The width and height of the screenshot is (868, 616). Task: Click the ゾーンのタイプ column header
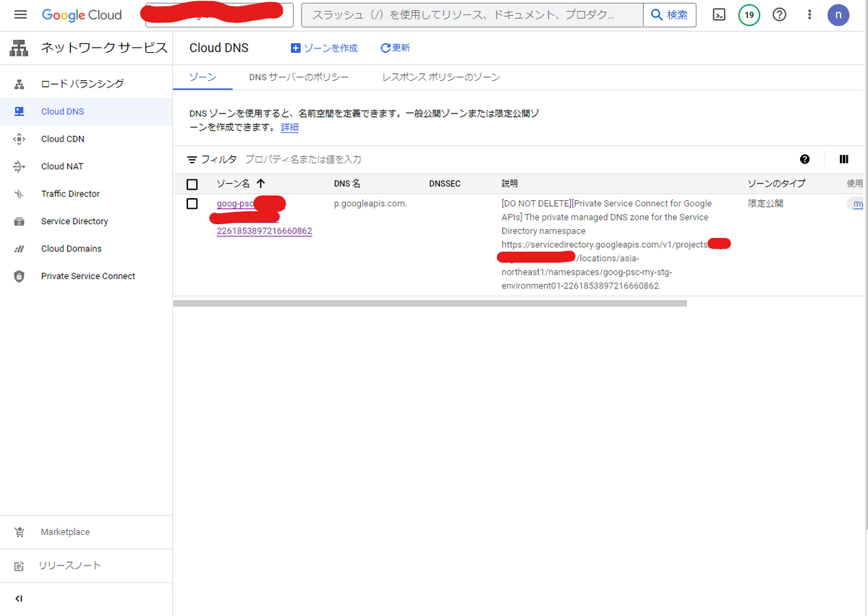pyautogui.click(x=776, y=184)
